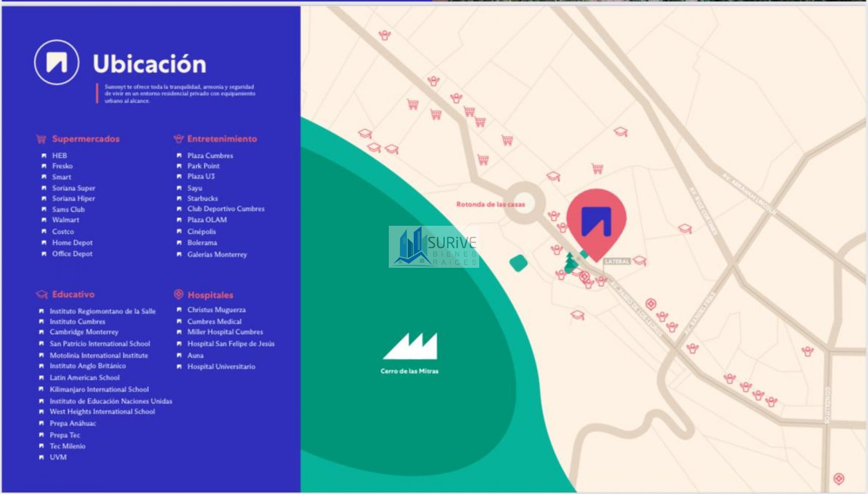Select Sayu in the entertainment list
Image resolution: width=868 pixels, height=494 pixels.
(195, 188)
